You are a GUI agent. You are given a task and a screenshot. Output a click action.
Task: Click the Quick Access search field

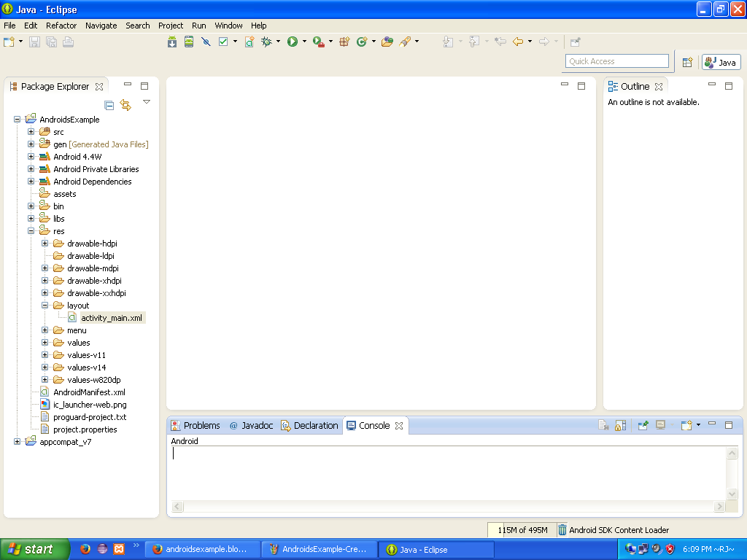point(617,61)
